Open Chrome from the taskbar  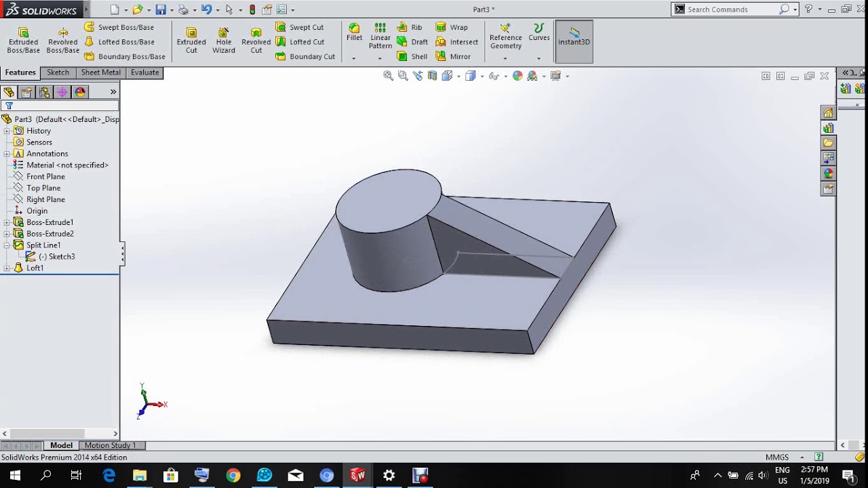(x=233, y=476)
